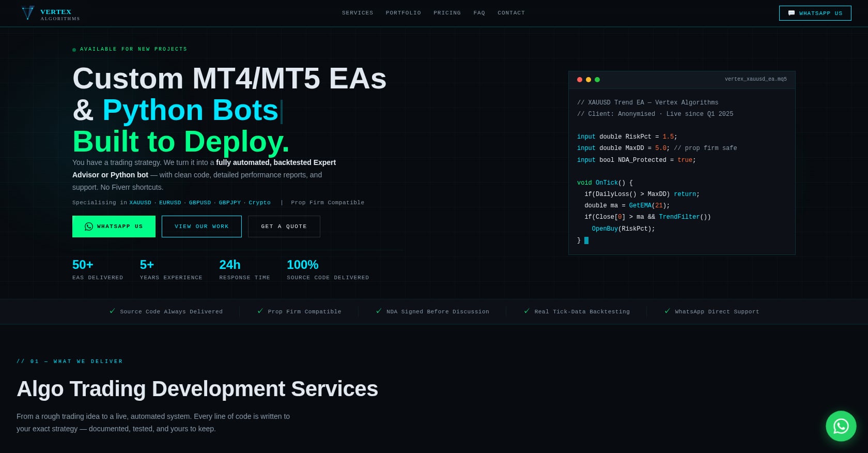Open the Services nav item

358,13
